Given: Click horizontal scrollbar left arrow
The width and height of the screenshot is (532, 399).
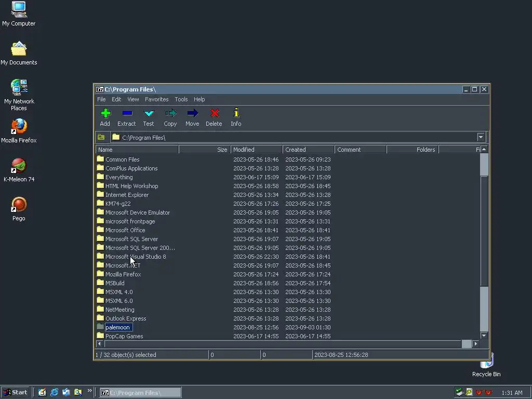Looking at the screenshot, I should pyautogui.click(x=99, y=344).
